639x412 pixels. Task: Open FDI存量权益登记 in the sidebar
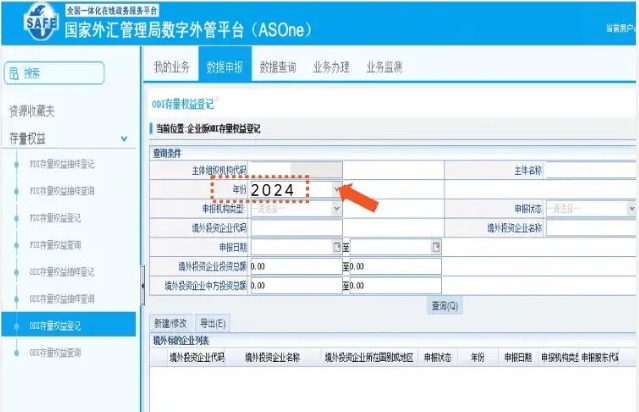tap(55, 218)
